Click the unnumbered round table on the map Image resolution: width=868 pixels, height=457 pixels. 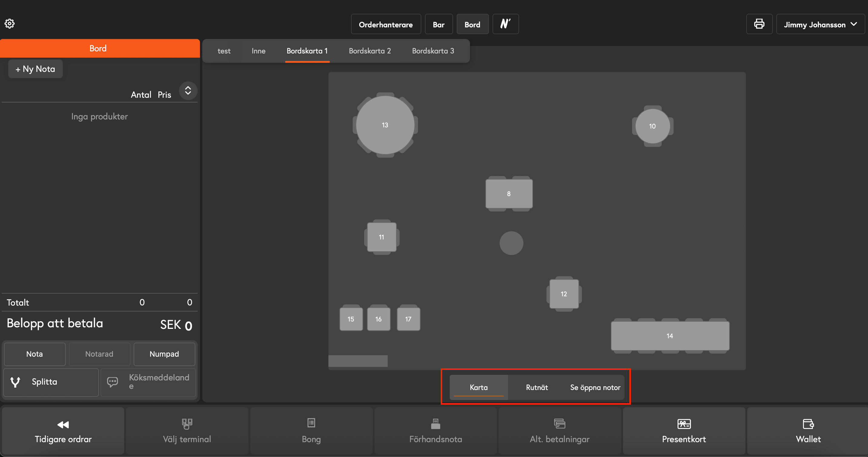(511, 243)
